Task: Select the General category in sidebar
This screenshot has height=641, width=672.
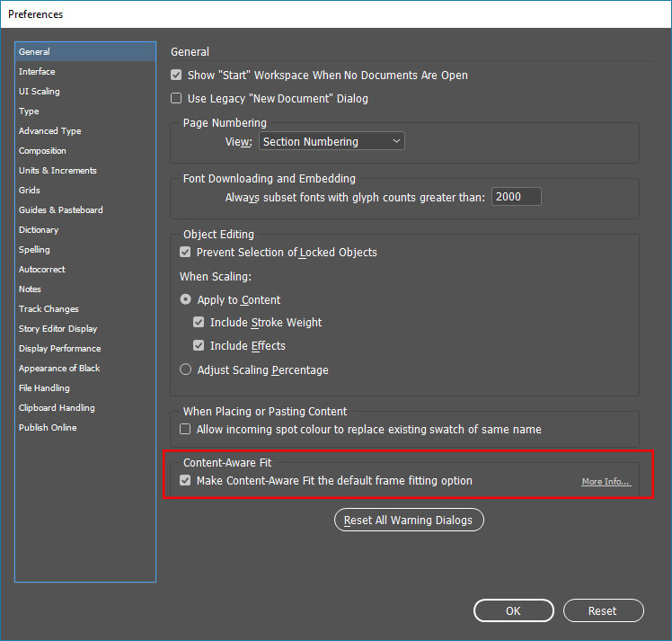Action: pyautogui.click(x=85, y=52)
